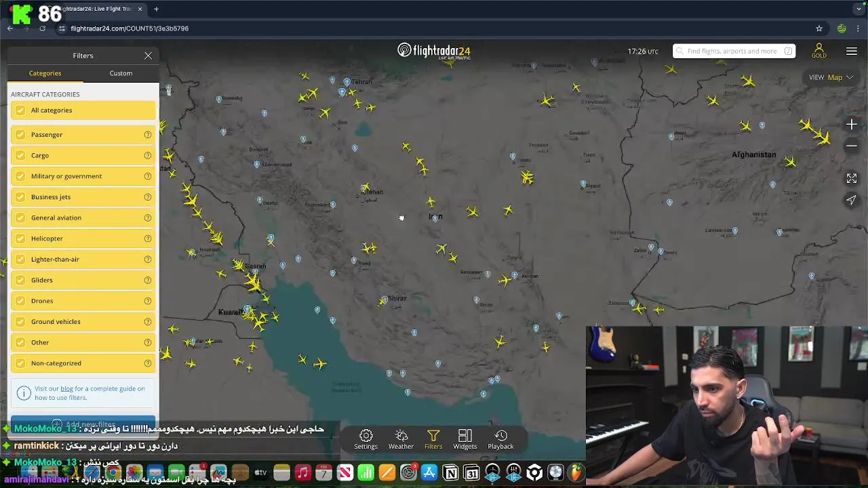Switch to the Custom tab

pos(121,73)
